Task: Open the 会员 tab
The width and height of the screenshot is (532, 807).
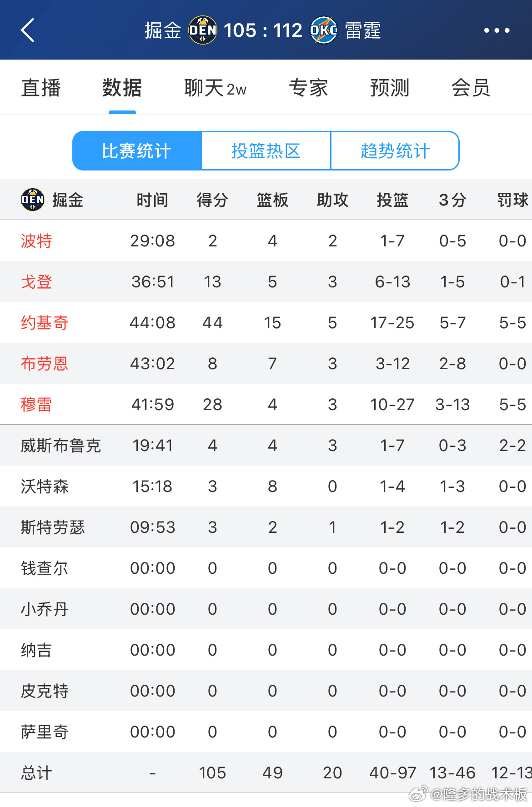Action: tap(471, 88)
